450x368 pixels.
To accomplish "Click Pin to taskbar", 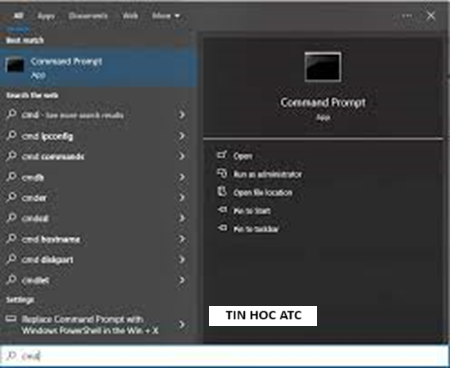I will click(x=256, y=229).
